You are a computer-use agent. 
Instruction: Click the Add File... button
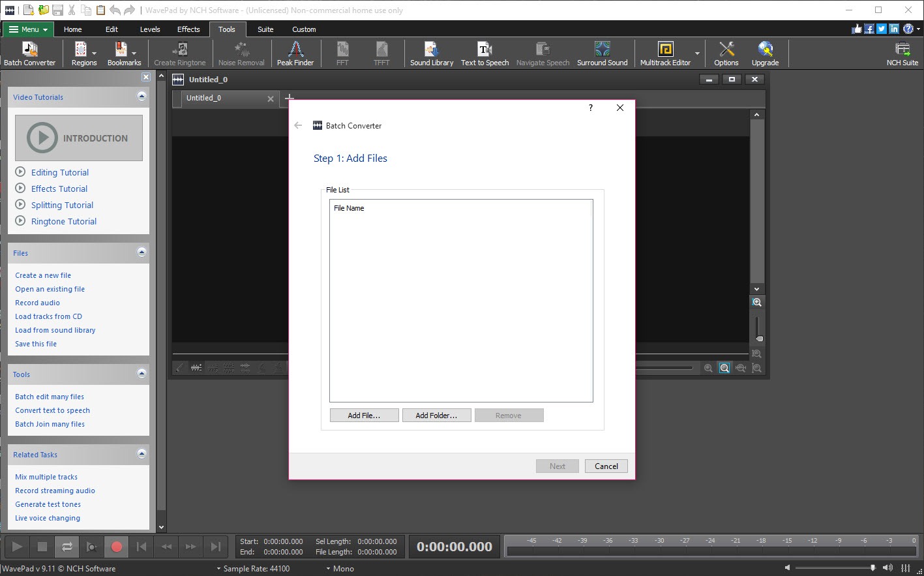pyautogui.click(x=364, y=416)
